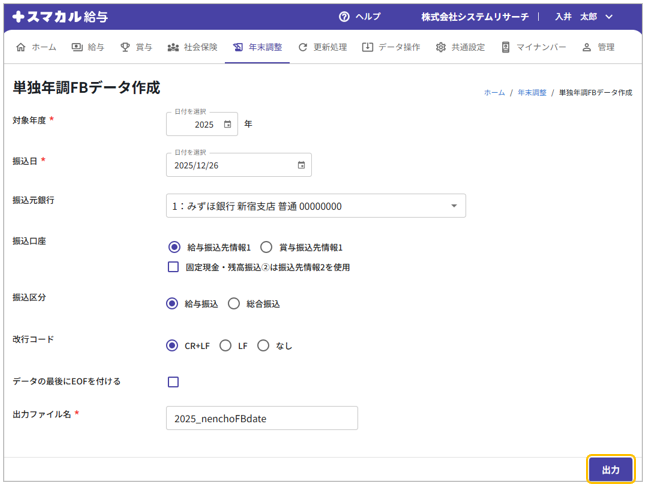
Task: Open the ホーム navigation tab
Action: coord(37,47)
